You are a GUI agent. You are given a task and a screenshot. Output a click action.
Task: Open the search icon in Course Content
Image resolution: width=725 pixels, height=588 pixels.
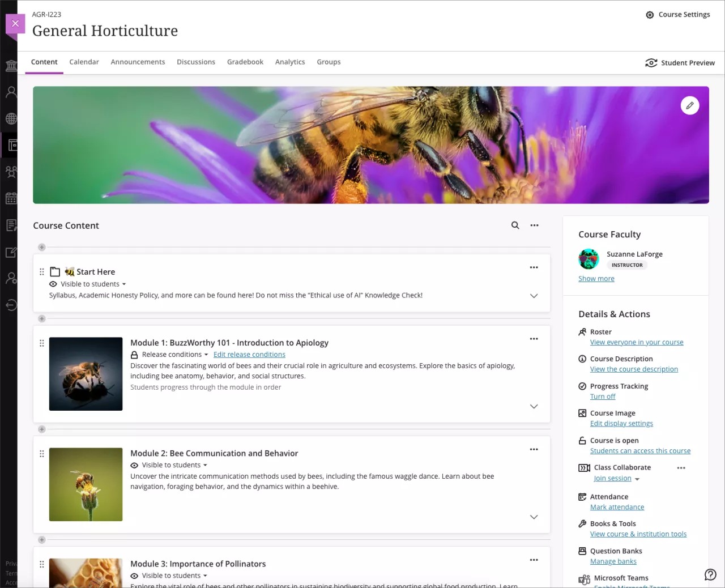point(515,225)
